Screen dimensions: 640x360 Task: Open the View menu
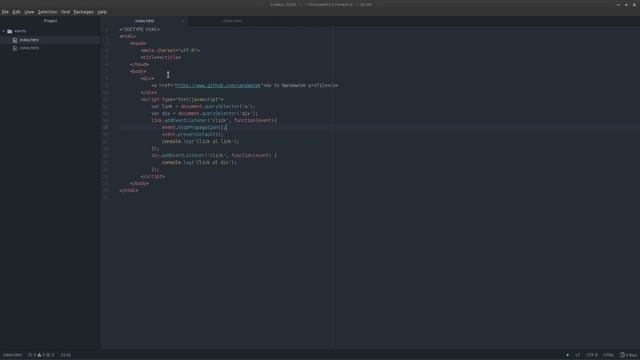(x=29, y=12)
